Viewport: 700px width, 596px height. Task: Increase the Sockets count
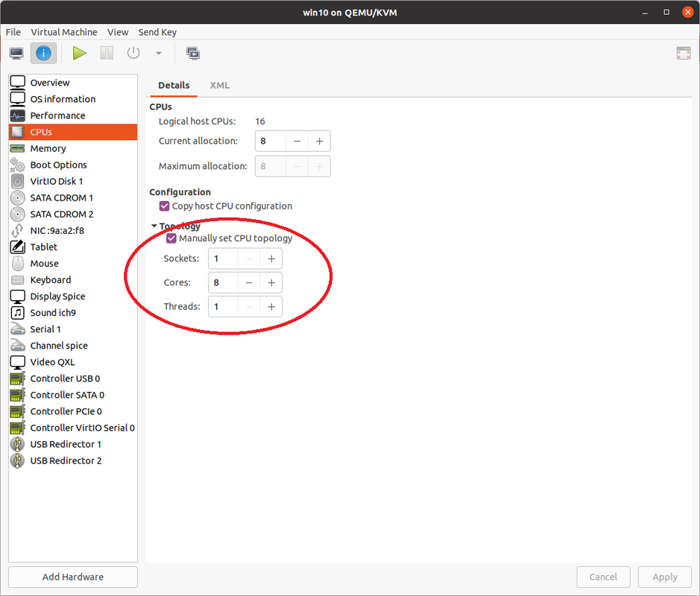coord(271,259)
